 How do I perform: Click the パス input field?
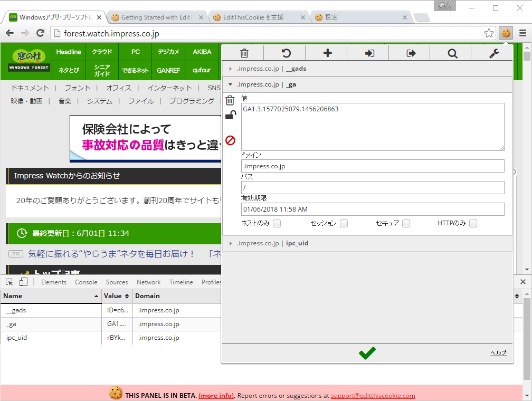(373, 188)
